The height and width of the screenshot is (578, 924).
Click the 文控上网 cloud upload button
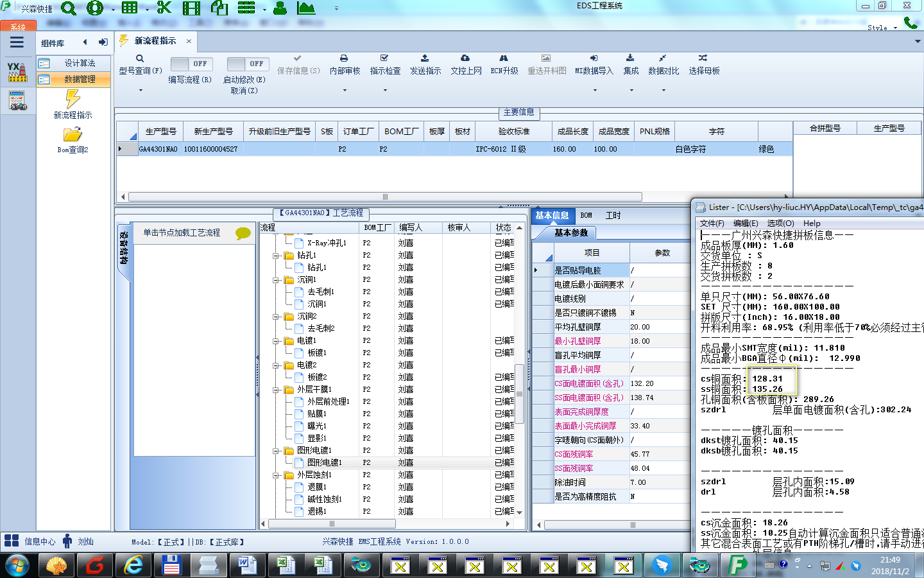pos(466,65)
